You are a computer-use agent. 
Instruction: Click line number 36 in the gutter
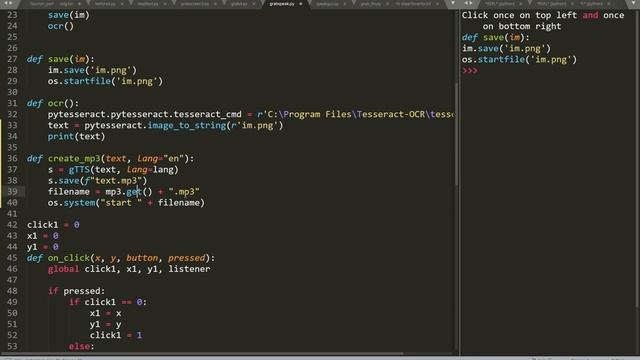[x=13, y=158]
